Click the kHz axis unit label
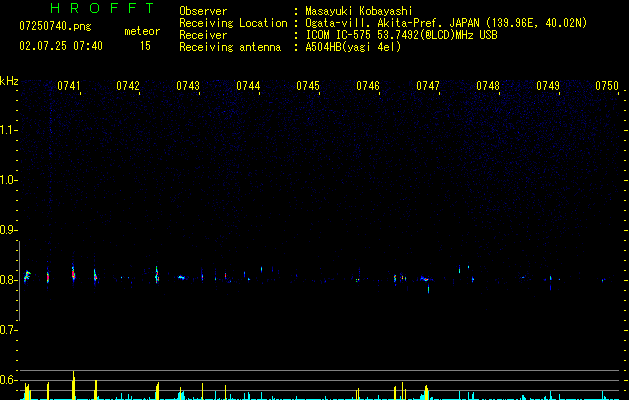The width and height of the screenshot is (629, 400). tap(9, 81)
